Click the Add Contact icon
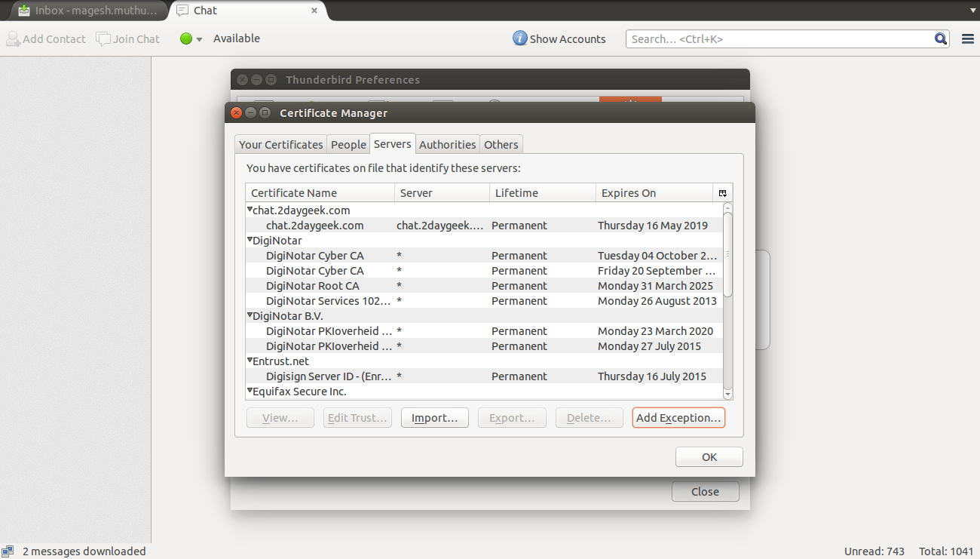 coord(14,39)
